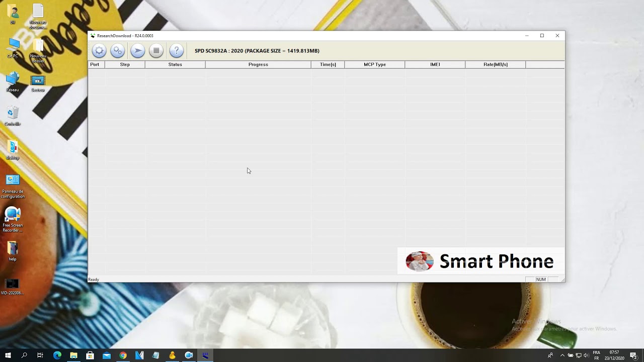Screen dimensions: 644x362
Task: Open the volume speaker tray icon
Action: 586,355
